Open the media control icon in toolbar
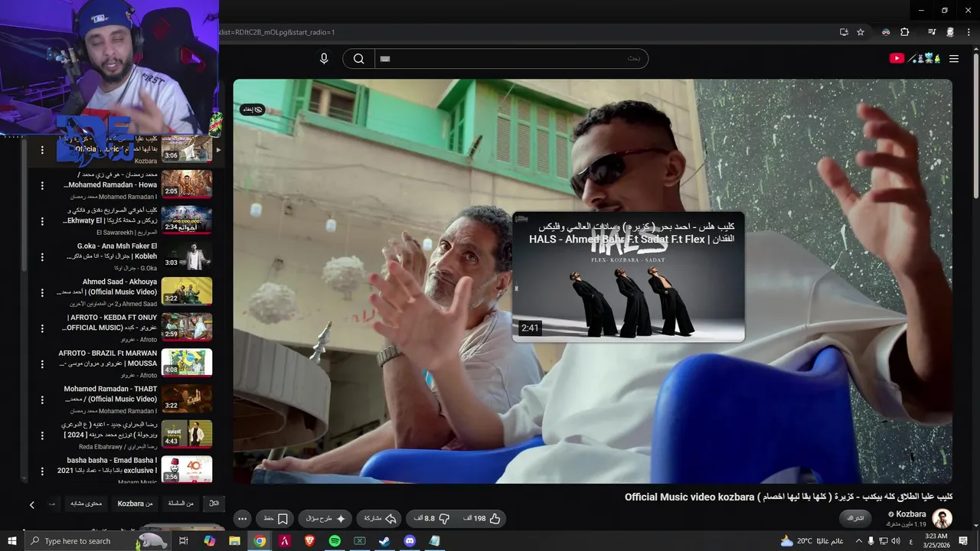 (932, 32)
